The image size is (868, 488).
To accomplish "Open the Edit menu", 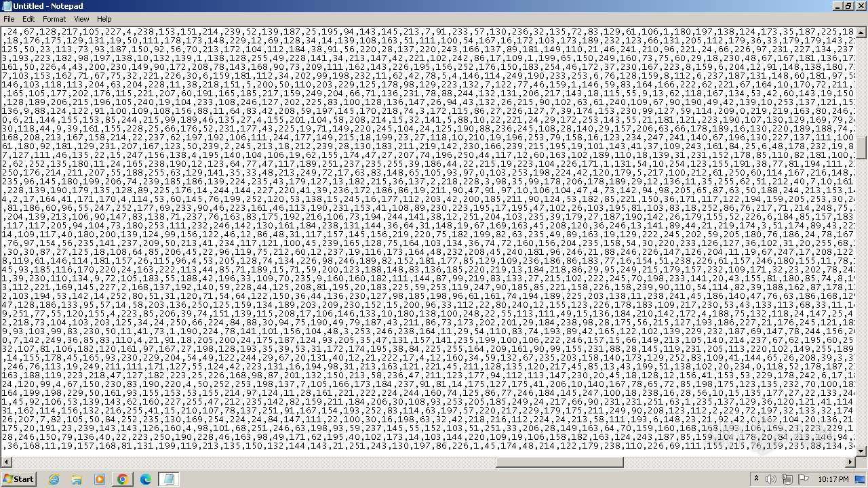I will click(28, 19).
